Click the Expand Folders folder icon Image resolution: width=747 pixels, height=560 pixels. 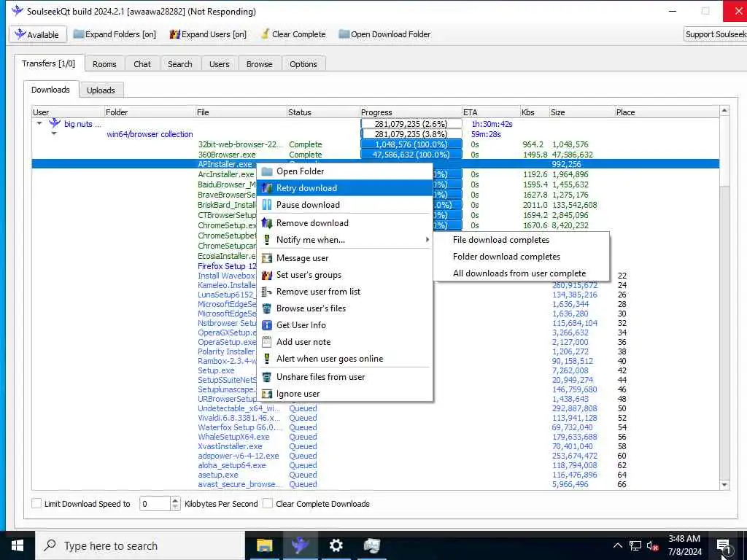click(79, 34)
